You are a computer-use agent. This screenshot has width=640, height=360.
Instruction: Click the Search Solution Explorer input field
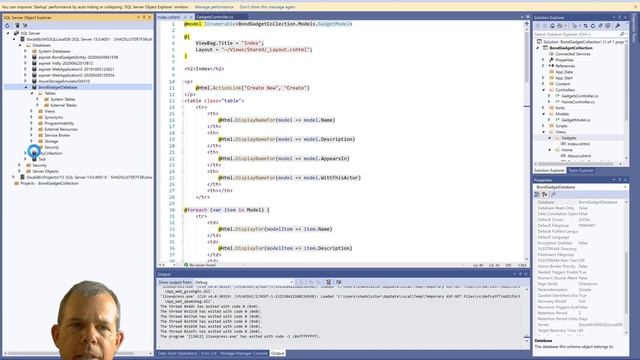point(576,34)
